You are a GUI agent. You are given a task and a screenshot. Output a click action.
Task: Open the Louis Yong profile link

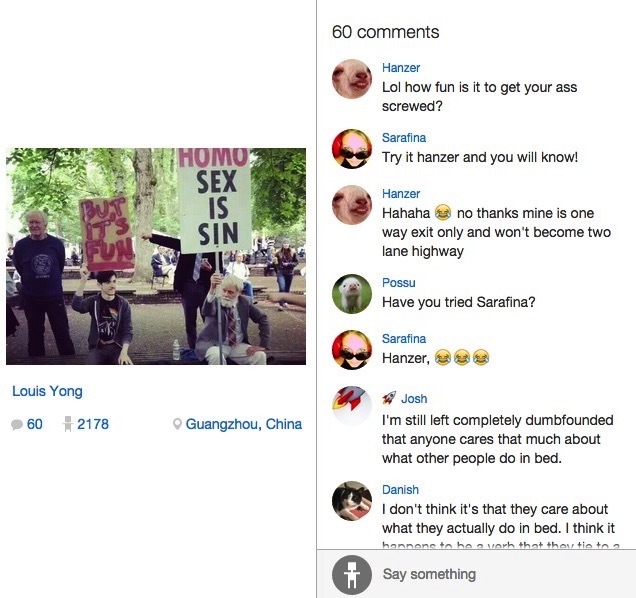click(47, 391)
